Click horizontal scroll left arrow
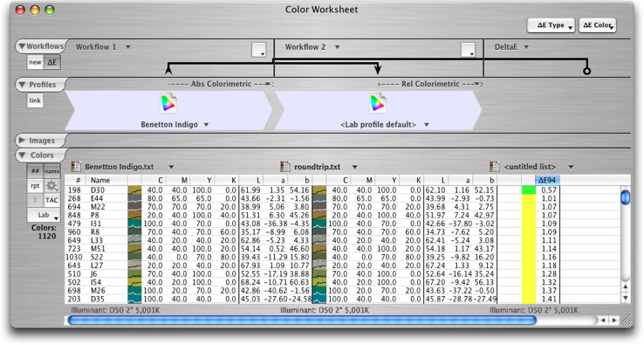The height and width of the screenshot is (345, 644). pyautogui.click(x=602, y=320)
